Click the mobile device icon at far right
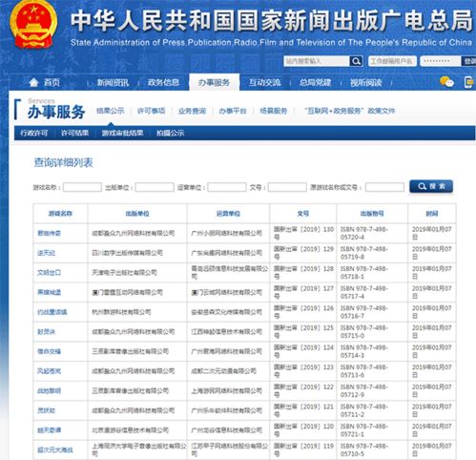Screen dimensions: 476x460 pyautogui.click(x=469, y=82)
